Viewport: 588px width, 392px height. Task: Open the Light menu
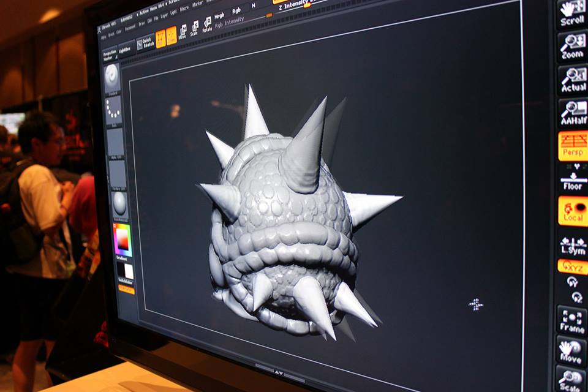[173, 13]
